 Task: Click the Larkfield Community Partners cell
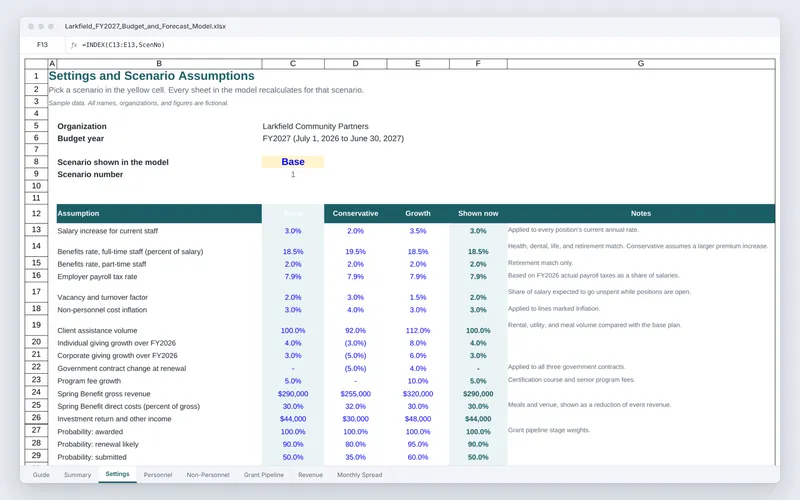(x=315, y=126)
